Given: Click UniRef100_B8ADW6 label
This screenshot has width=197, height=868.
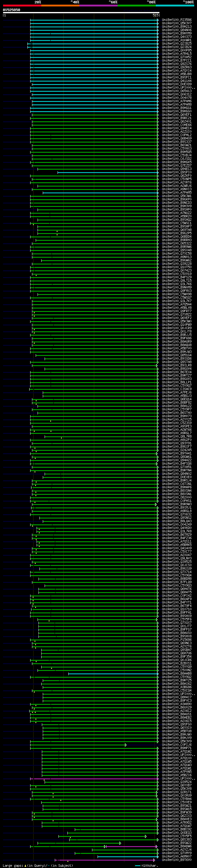Looking at the screenshot, I should 177,846.
